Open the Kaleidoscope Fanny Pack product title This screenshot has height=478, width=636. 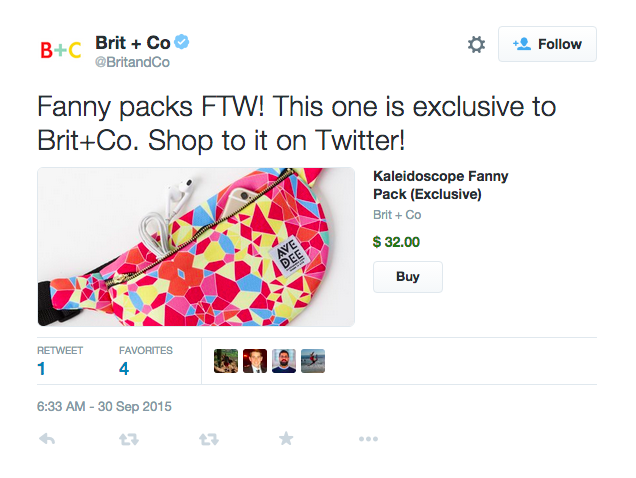tap(440, 185)
